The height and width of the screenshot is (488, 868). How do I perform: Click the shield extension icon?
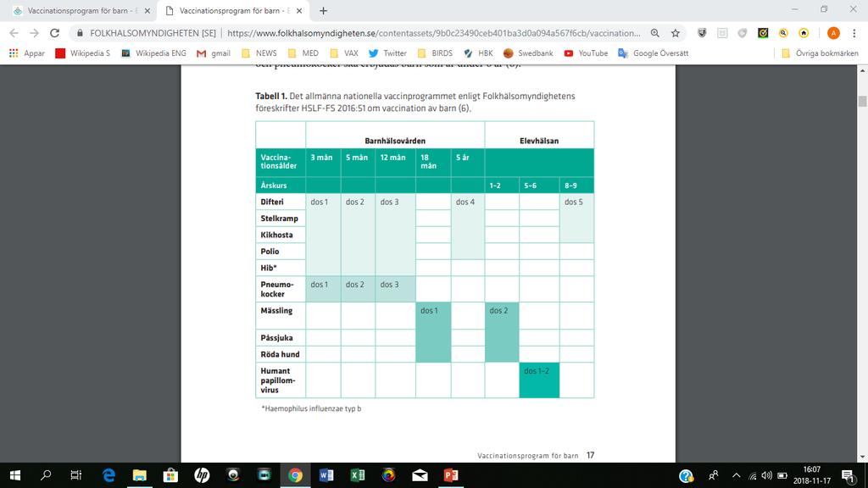702,33
